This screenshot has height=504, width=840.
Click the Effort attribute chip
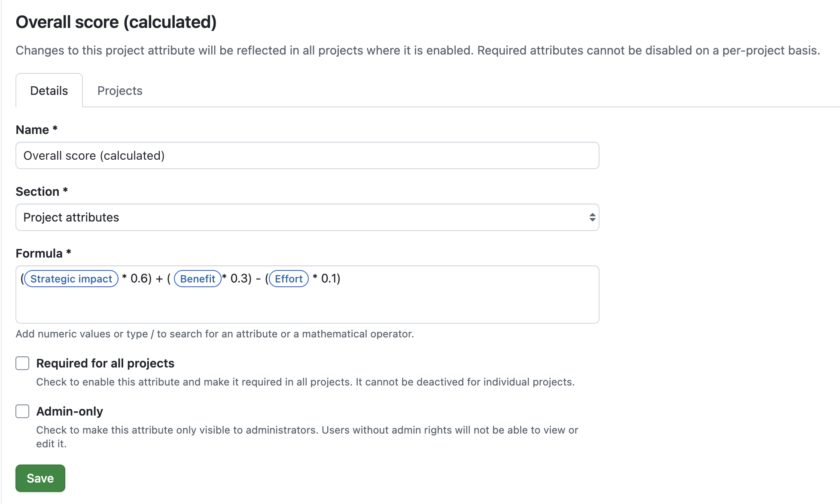pos(288,279)
